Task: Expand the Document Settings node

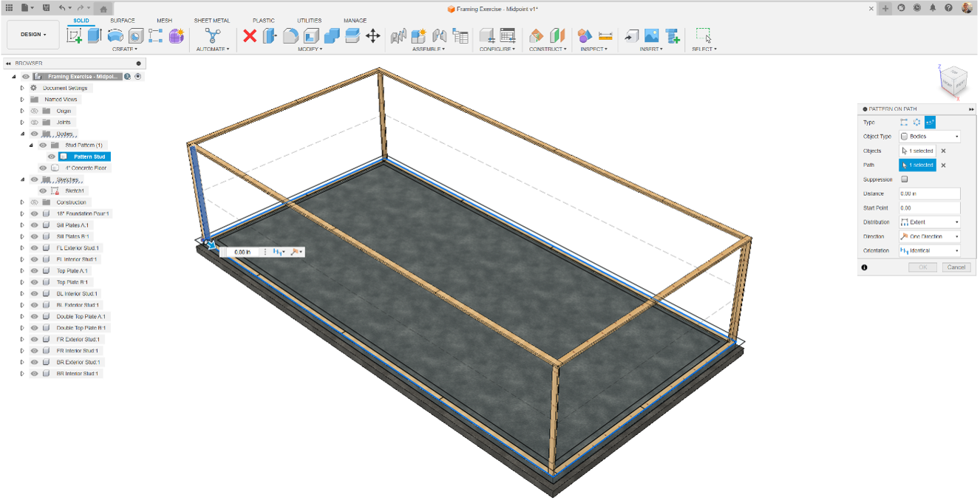Action: [x=22, y=88]
